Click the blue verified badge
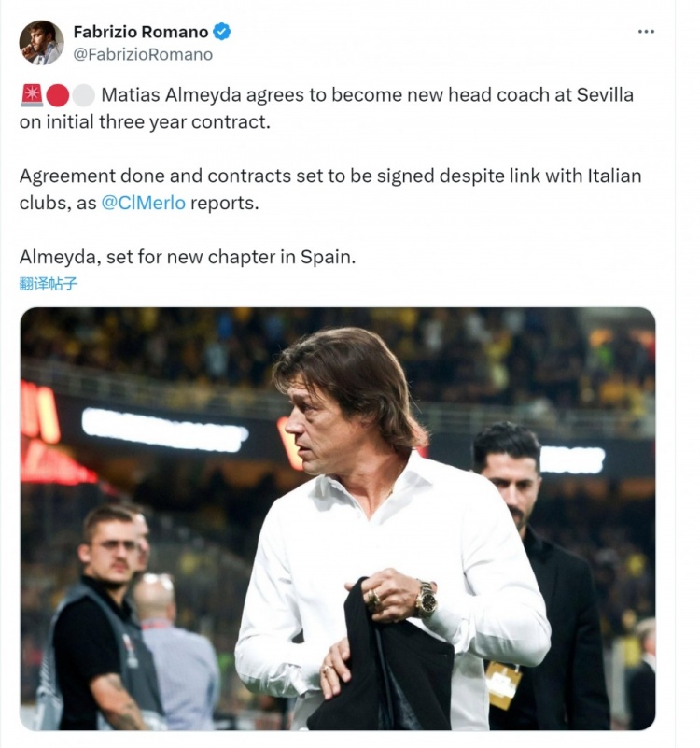 (222, 32)
